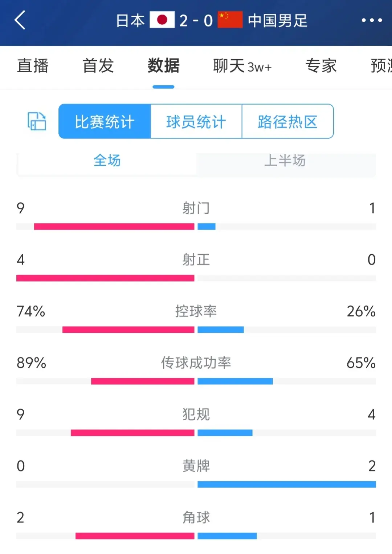Click the 控球率 possession bar

[196, 330]
